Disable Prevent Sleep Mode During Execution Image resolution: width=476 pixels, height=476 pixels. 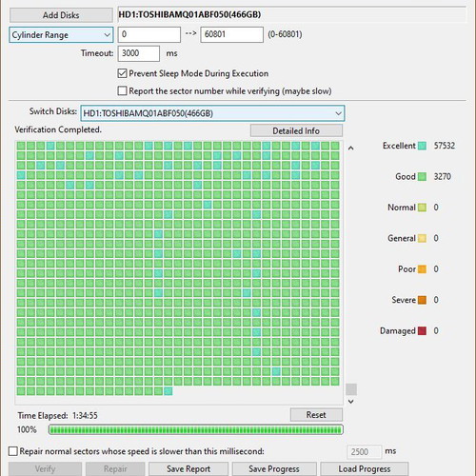pos(122,73)
